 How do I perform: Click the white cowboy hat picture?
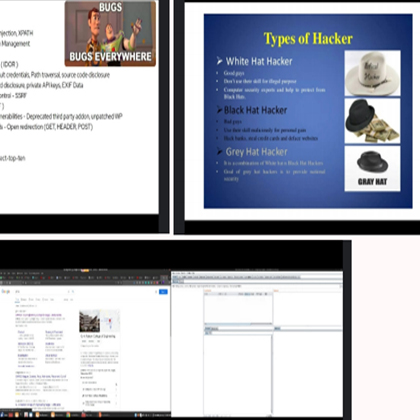(x=372, y=73)
